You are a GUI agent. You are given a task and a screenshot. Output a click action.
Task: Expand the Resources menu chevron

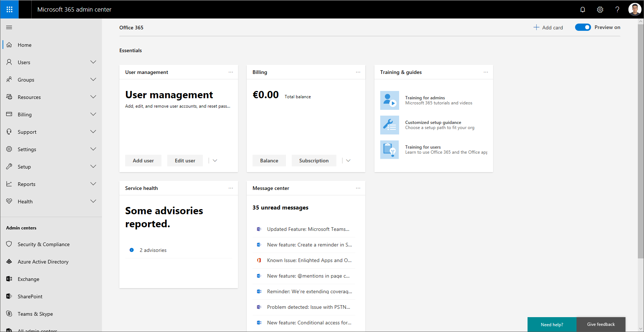93,97
